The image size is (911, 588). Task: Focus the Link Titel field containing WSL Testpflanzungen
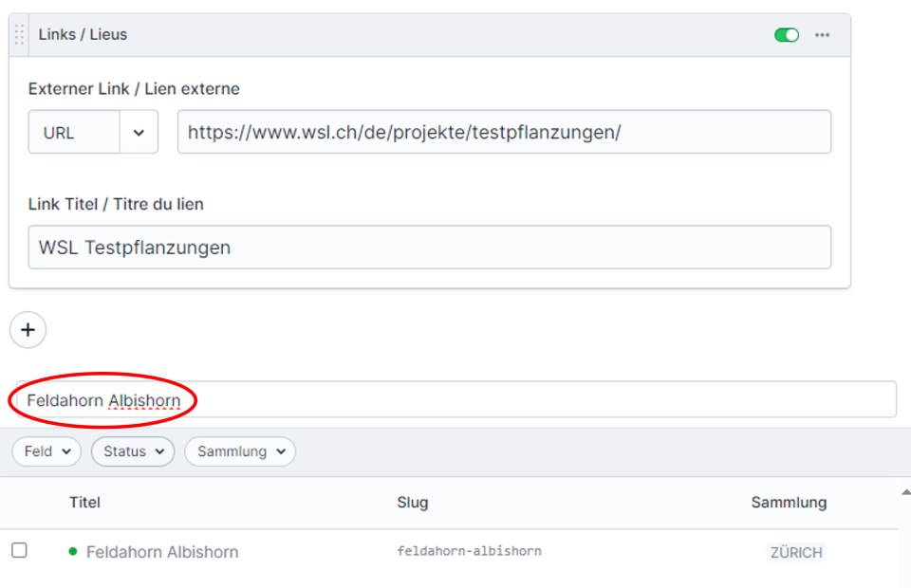pyautogui.click(x=429, y=248)
